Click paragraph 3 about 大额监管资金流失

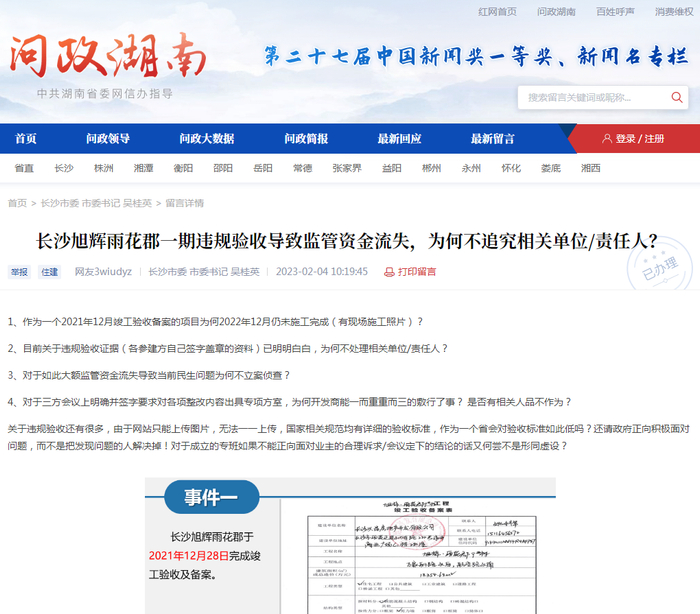pos(149,376)
